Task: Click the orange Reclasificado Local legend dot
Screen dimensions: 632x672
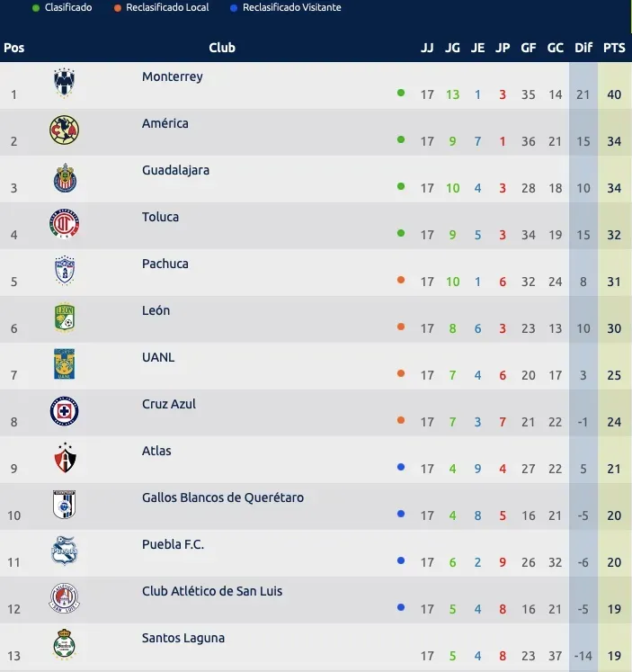Action: [x=118, y=8]
